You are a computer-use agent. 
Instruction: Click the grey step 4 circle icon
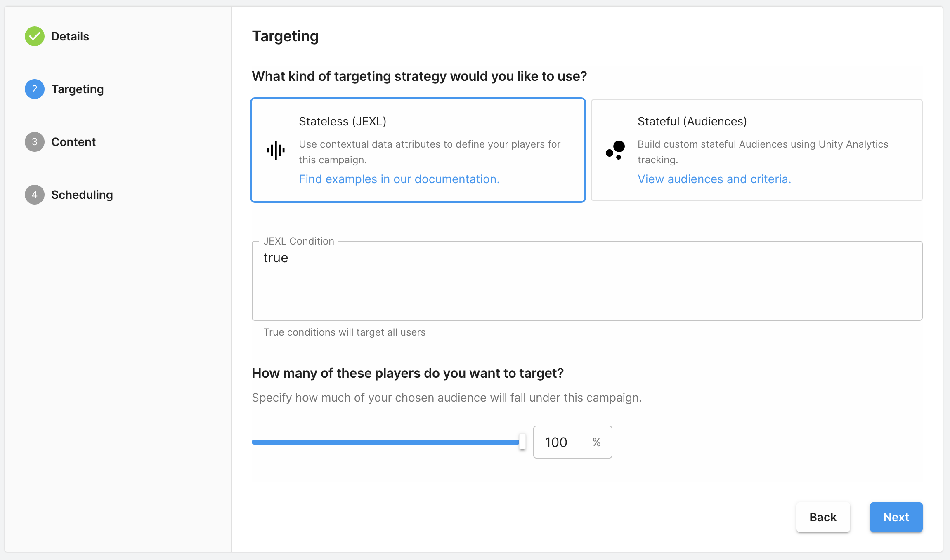pos(35,195)
